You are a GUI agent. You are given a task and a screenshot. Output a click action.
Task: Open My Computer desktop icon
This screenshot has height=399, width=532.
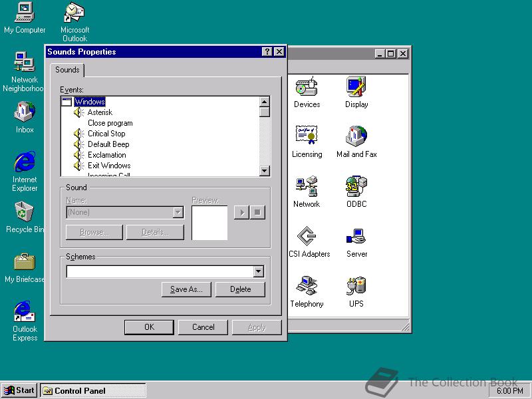click(x=25, y=18)
